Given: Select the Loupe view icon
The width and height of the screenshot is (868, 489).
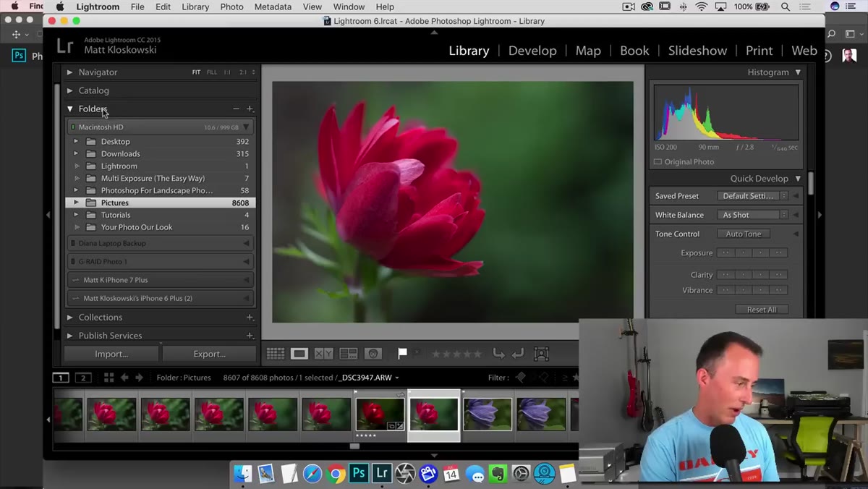Looking at the screenshot, I should (299, 354).
